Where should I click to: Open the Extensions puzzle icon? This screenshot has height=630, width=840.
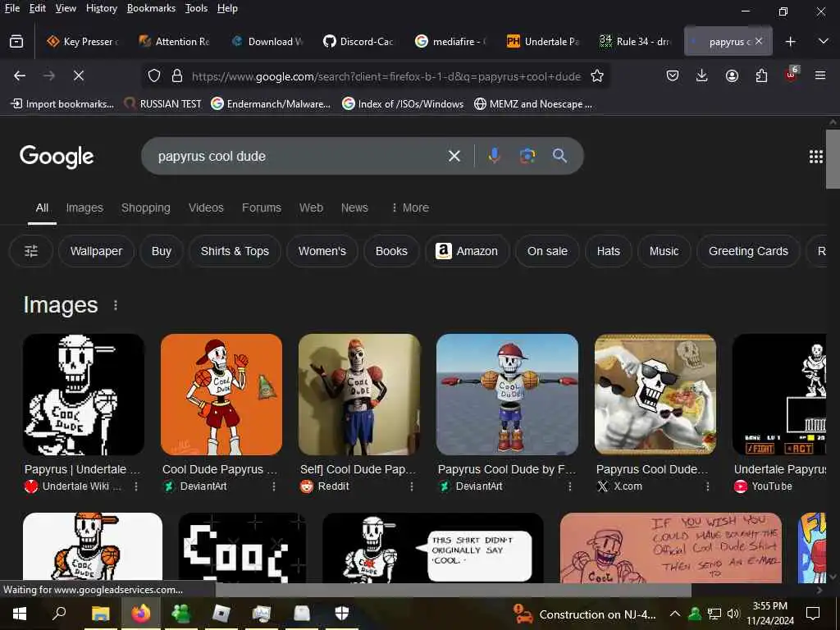(761, 75)
